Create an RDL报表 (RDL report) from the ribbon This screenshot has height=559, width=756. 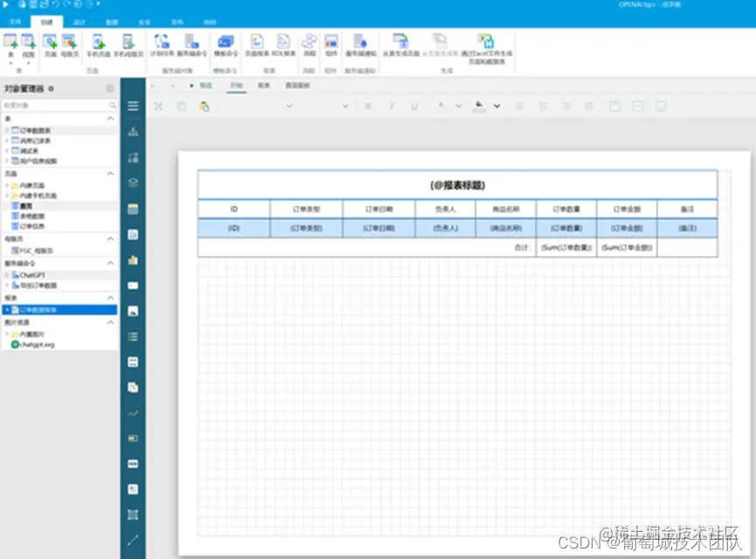(x=283, y=45)
